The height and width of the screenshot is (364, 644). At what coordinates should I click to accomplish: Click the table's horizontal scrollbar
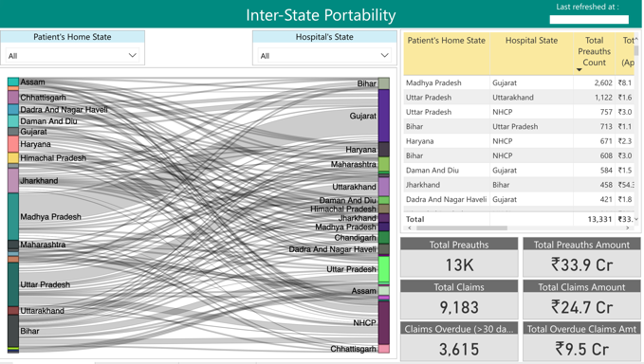point(462,227)
